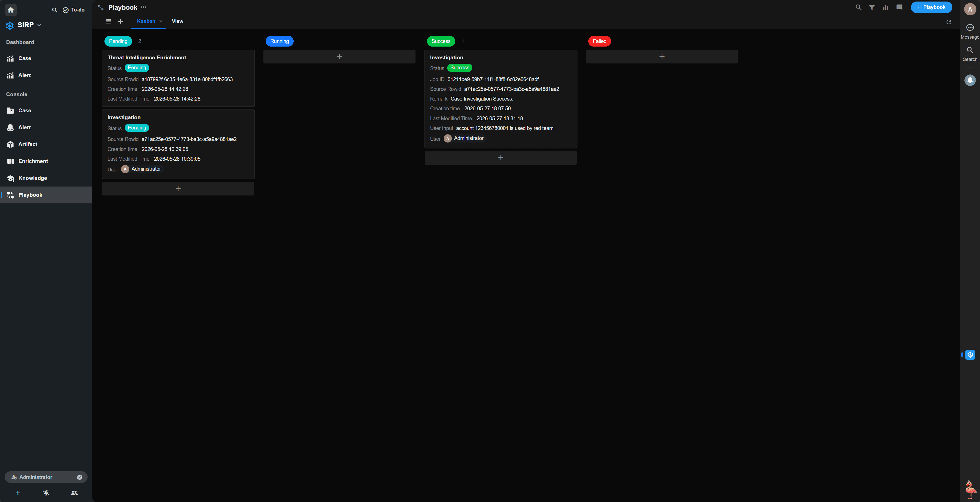Open Console Case section
Screen dimensions: 980x502
click(46, 111)
